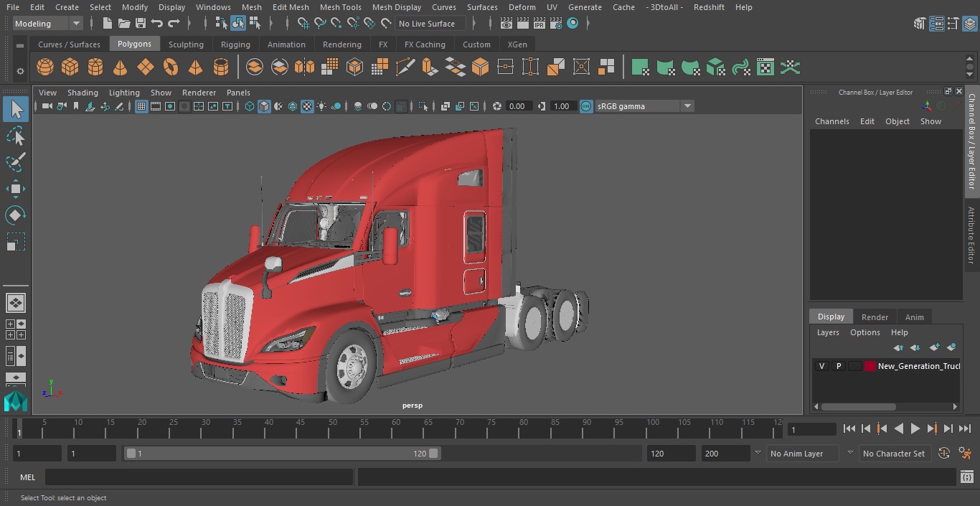Viewport: 980px width, 506px height.
Task: Open the sRGB gamma view transform dropdown
Action: [x=644, y=106]
